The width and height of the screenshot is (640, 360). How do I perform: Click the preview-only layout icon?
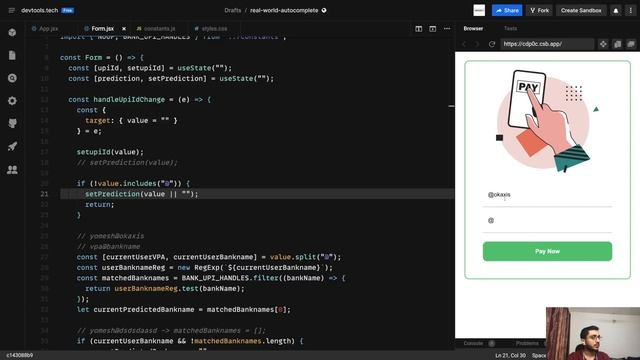(432, 29)
